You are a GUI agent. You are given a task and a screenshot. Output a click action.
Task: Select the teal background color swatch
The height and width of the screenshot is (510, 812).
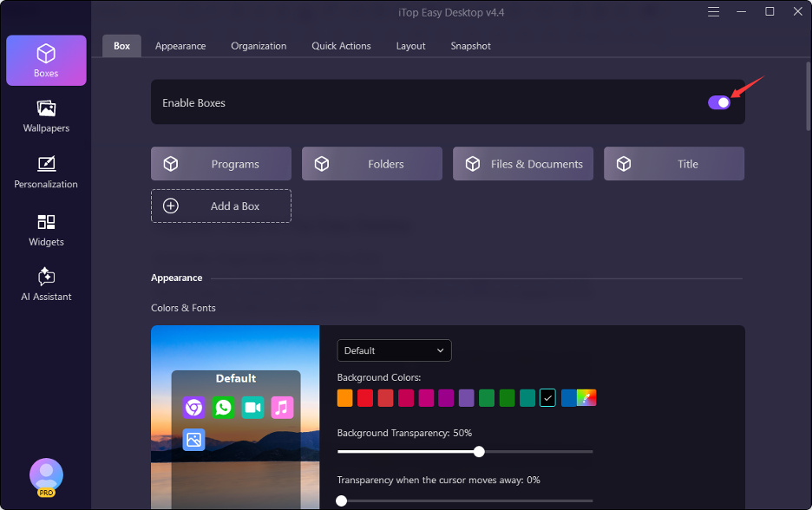pos(527,398)
